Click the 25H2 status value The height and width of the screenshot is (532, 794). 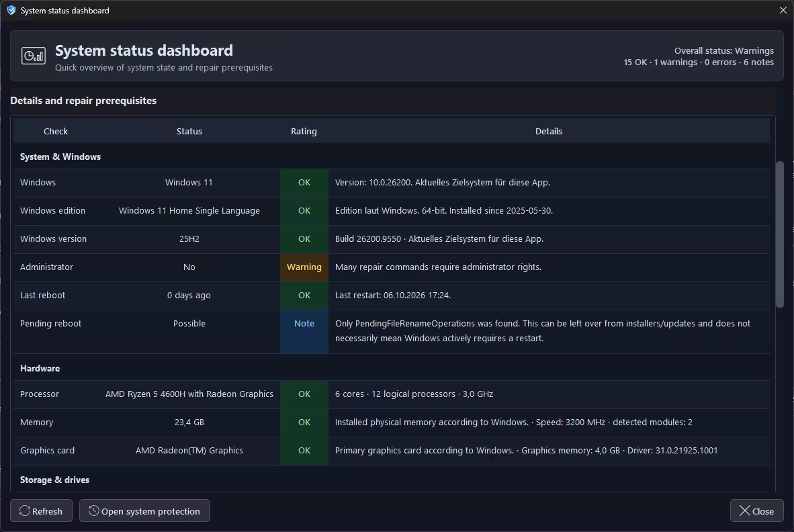pyautogui.click(x=189, y=239)
